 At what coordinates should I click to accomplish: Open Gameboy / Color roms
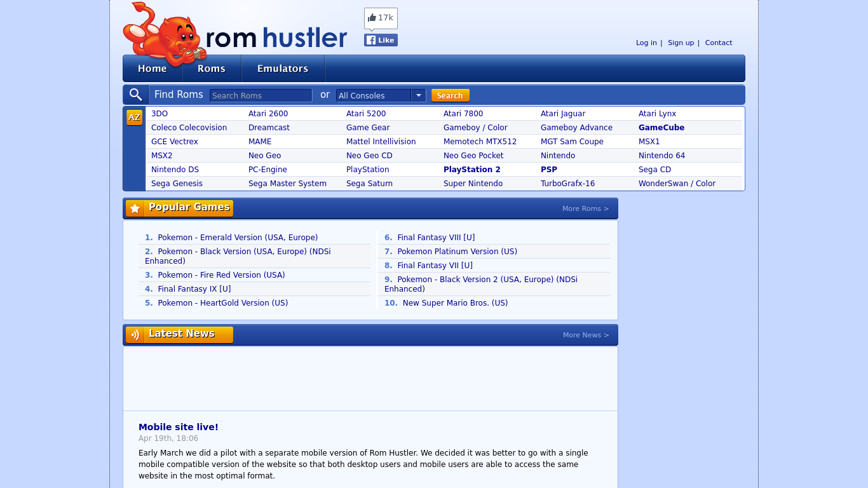point(475,128)
